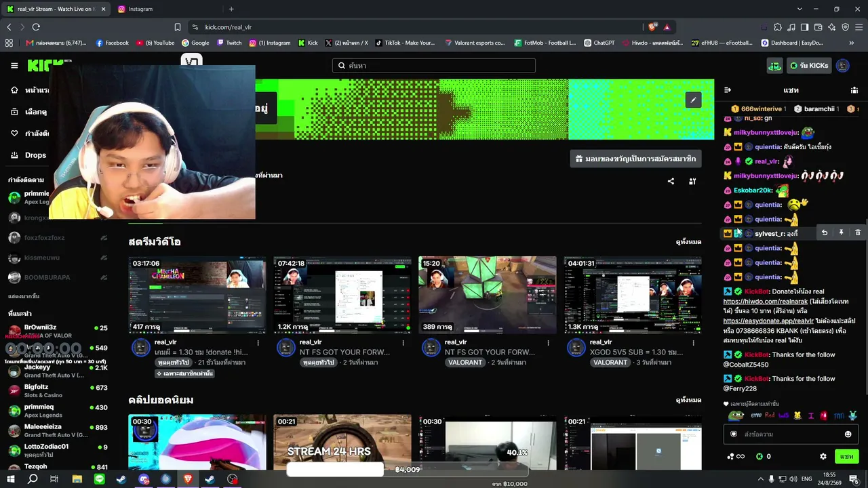Collapse the chat panel arrow icon
Screen dimensions: 868x488
[x=728, y=90]
